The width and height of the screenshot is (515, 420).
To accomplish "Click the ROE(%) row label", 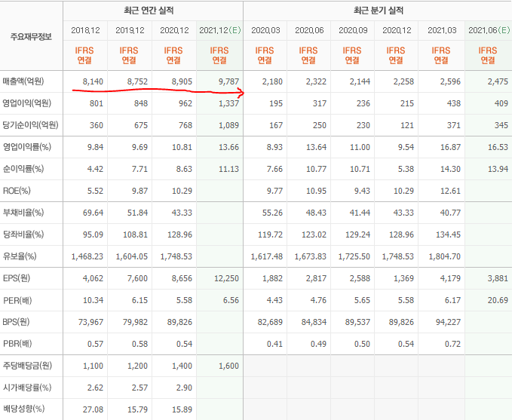I will coord(17,191).
